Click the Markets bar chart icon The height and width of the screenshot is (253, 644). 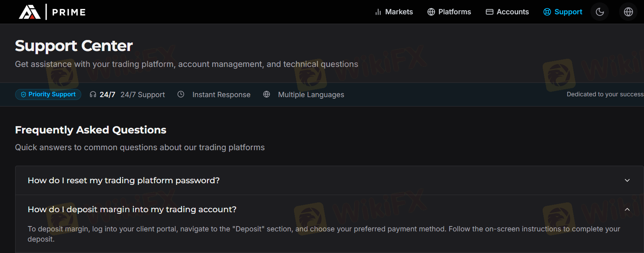378,12
